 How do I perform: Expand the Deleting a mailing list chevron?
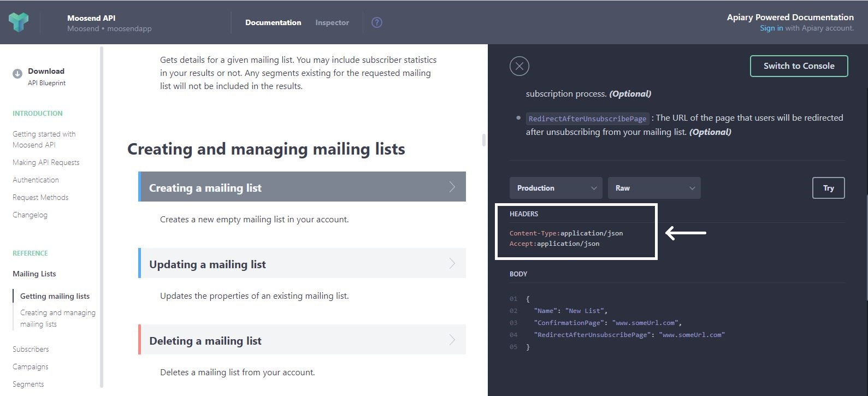pos(452,340)
